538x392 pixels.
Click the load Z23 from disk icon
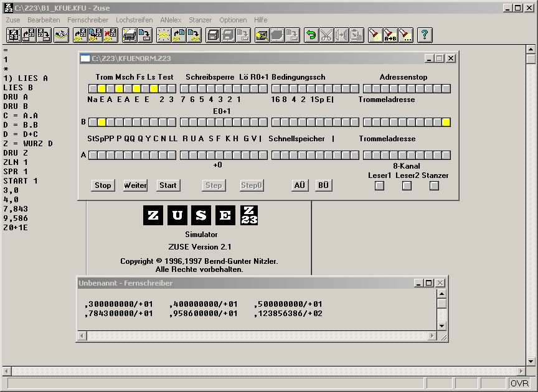(29, 35)
